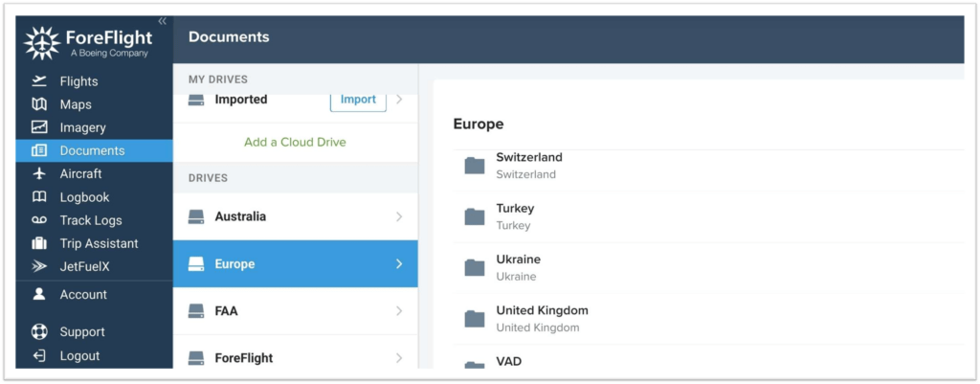Open the United Kingdom folder title

pyautogui.click(x=542, y=310)
